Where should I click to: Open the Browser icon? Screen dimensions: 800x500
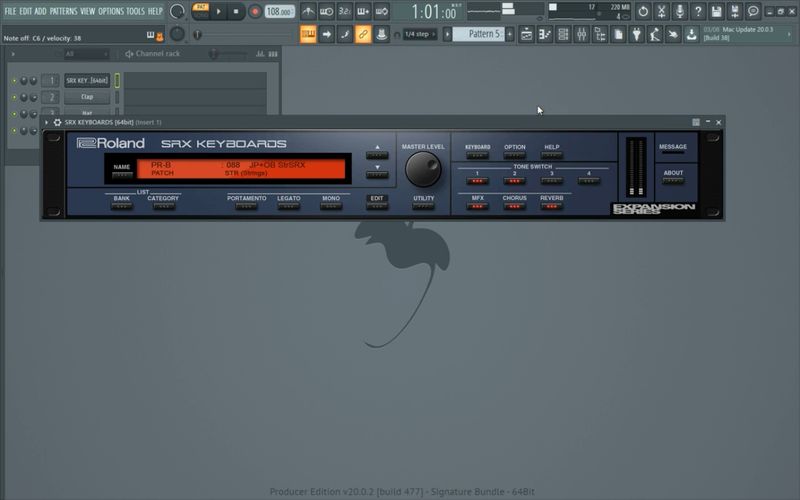click(x=600, y=34)
